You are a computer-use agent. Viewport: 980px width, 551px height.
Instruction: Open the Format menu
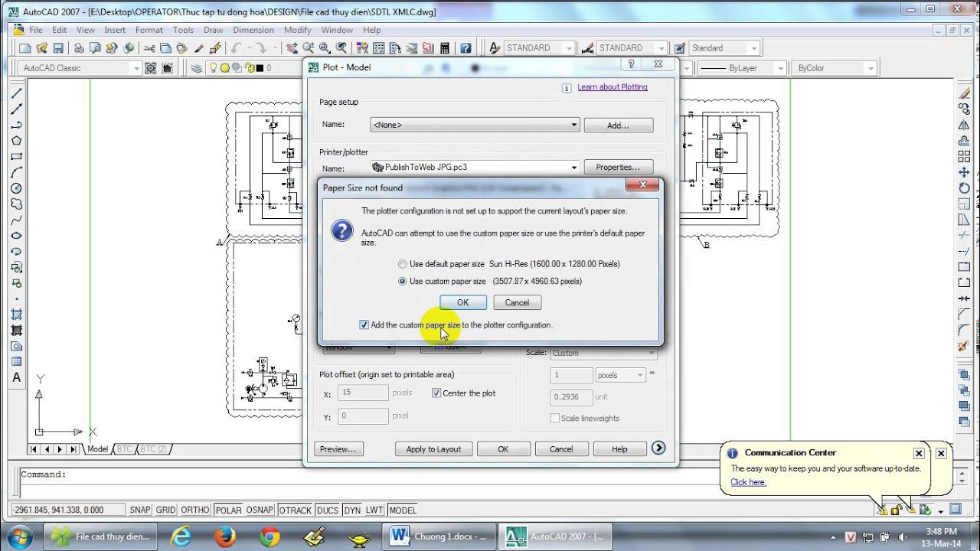tap(149, 30)
